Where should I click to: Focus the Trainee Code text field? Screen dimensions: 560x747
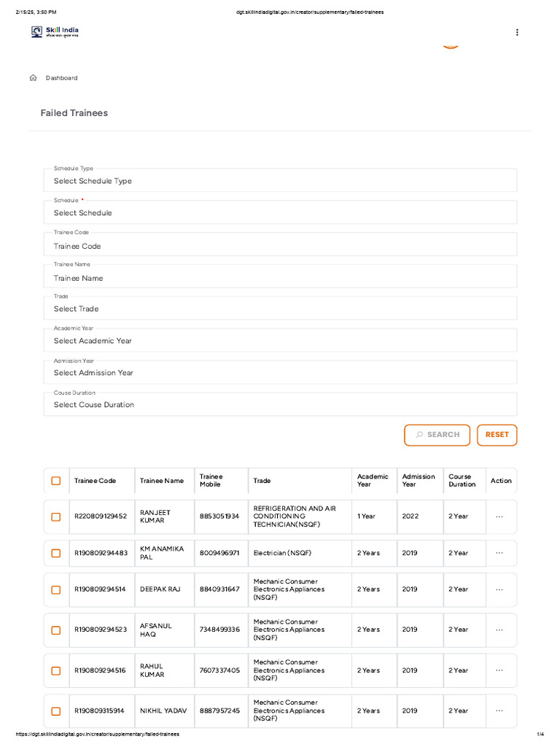tap(280, 246)
